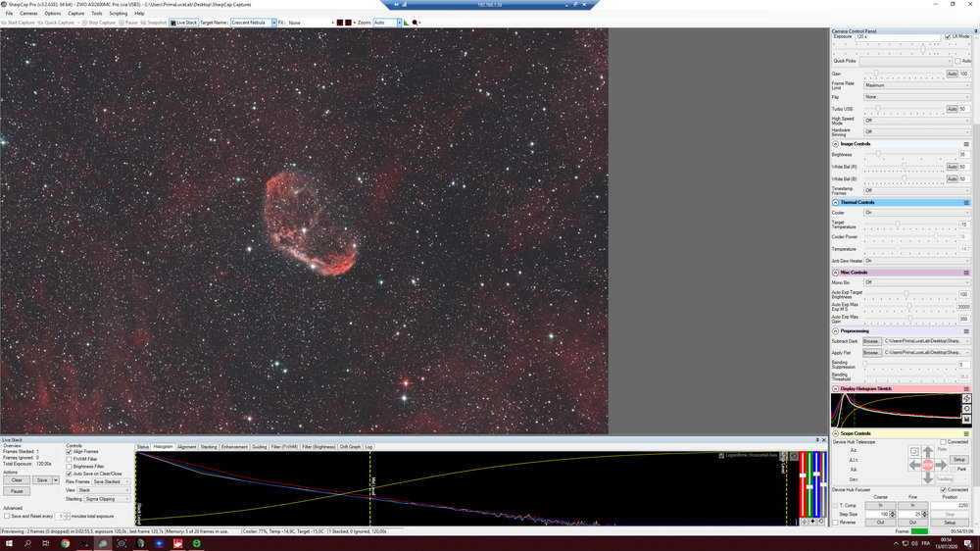
Task: Click the focuser Fine Out button
Action: [x=912, y=523]
